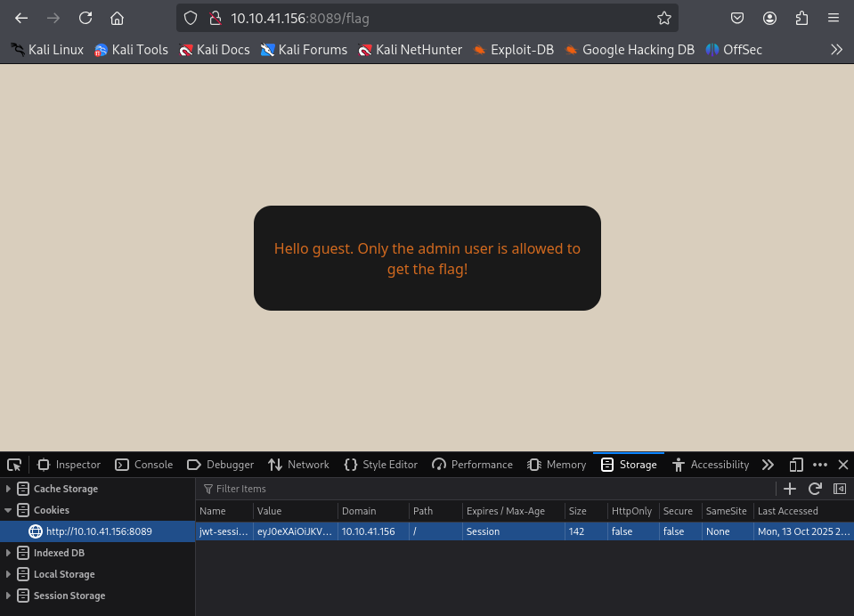The height and width of the screenshot is (616, 854).
Task: Switch to the Debugger tab
Action: pyautogui.click(x=221, y=465)
